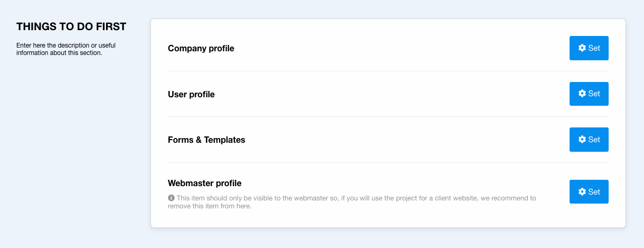Screen dimensions: 644x248
Task: Click the THINGS TO DO FIRST heading
Action: tap(71, 26)
